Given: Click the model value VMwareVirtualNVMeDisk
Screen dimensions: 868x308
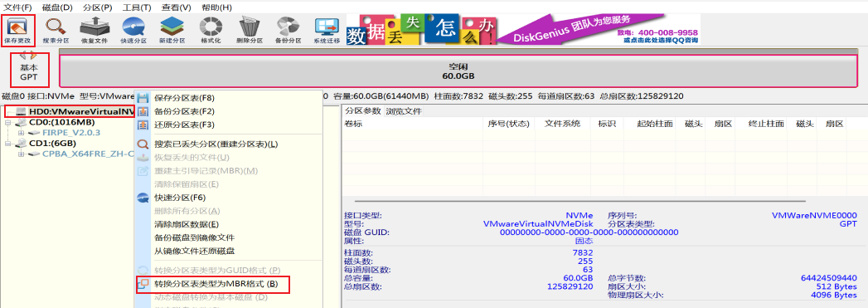Looking at the screenshot, I should tap(538, 224).
